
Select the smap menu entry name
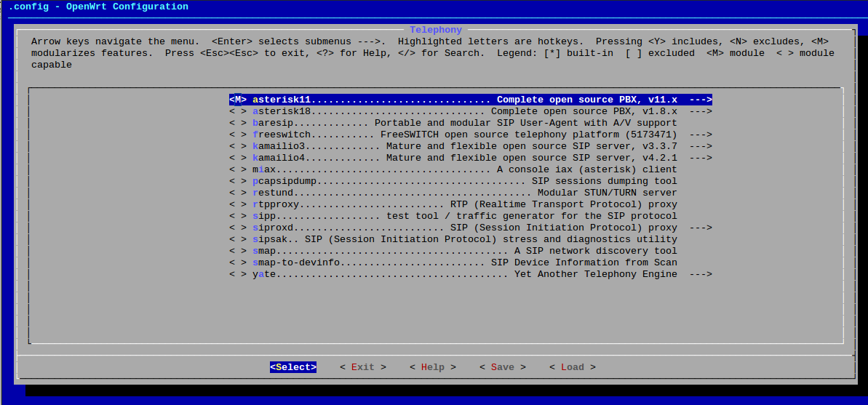click(264, 251)
